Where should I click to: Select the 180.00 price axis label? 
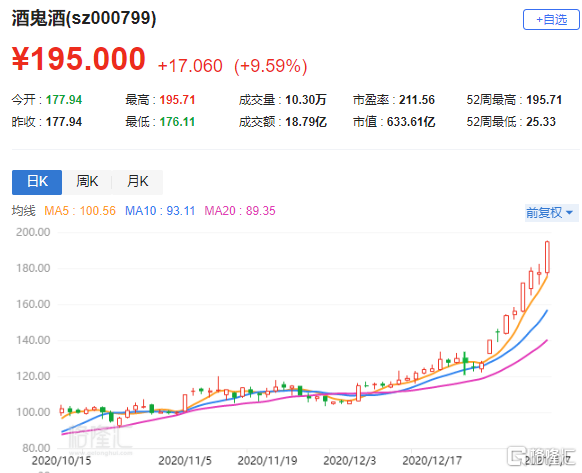click(x=33, y=268)
